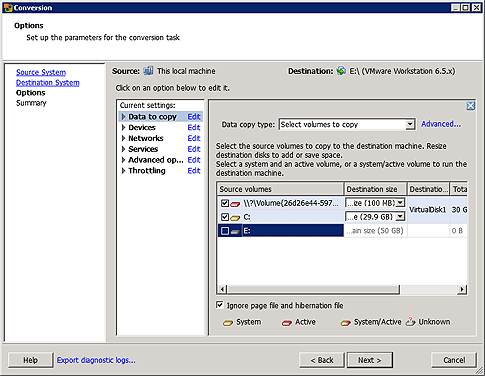Click the System legend icon
The width and height of the screenshot is (485, 376).
(228, 323)
